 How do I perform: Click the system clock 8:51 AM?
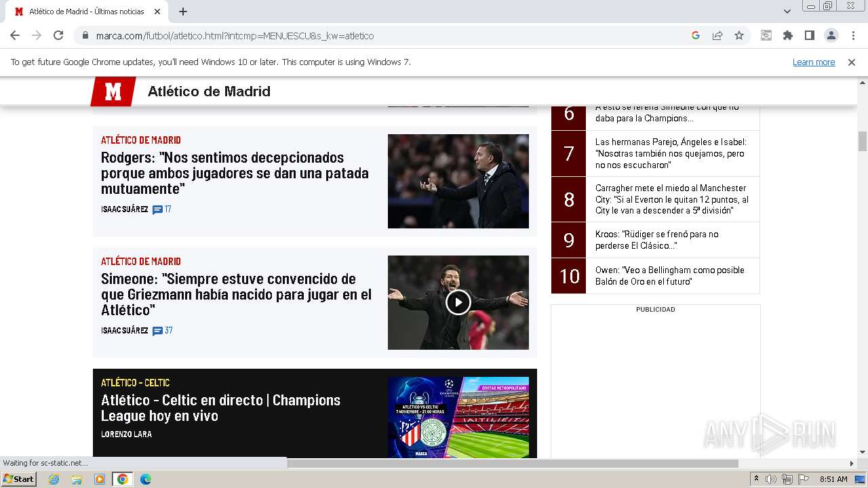click(x=833, y=479)
